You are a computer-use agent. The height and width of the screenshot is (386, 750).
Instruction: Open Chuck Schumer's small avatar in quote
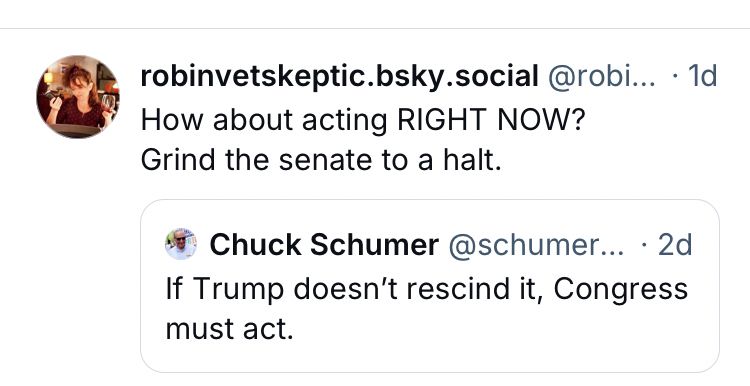point(181,244)
